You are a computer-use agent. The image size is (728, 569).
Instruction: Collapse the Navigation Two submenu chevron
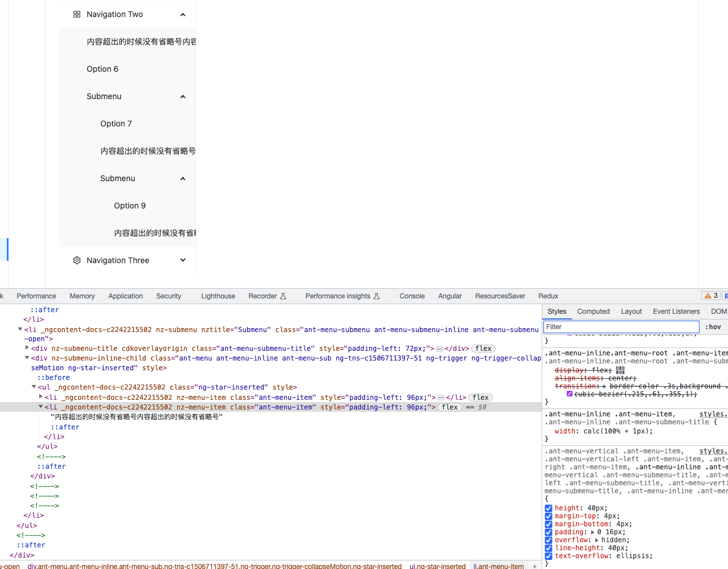(182, 14)
